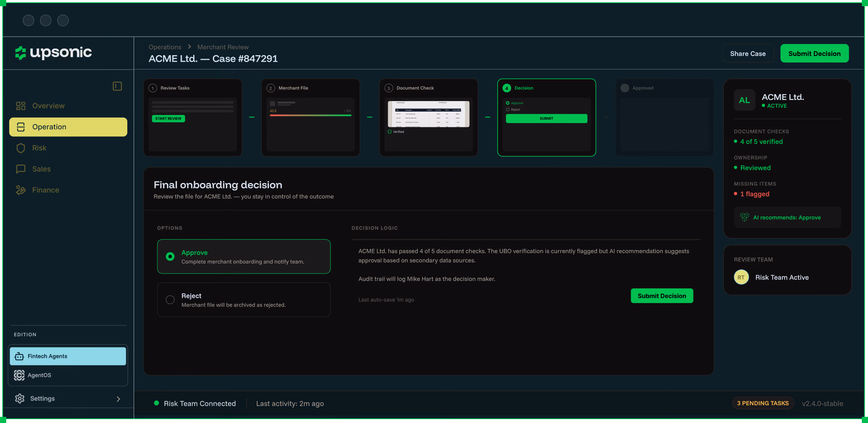Click SUBMIT in the Decision step card
Viewport: 868px width, 423px height.
547,118
